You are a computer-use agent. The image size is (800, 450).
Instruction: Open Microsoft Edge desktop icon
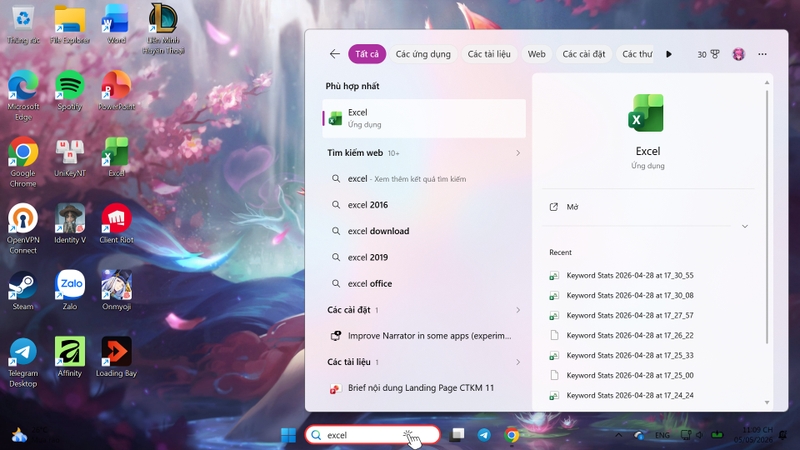23,96
